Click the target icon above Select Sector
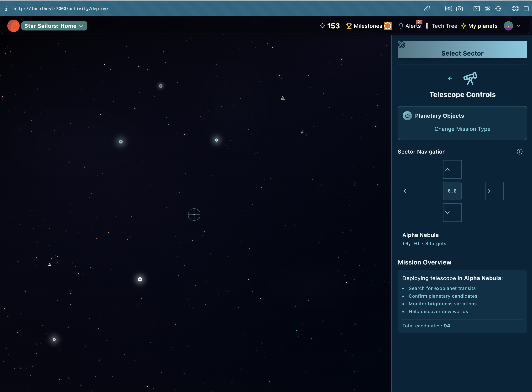The width and height of the screenshot is (532, 392). [401, 45]
